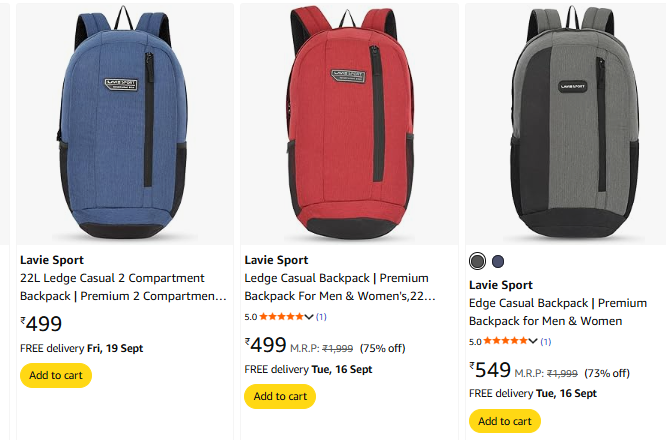Click the star rating of the red Ledge backpack
Viewport: 666px width, 440px height.
click(x=280, y=317)
